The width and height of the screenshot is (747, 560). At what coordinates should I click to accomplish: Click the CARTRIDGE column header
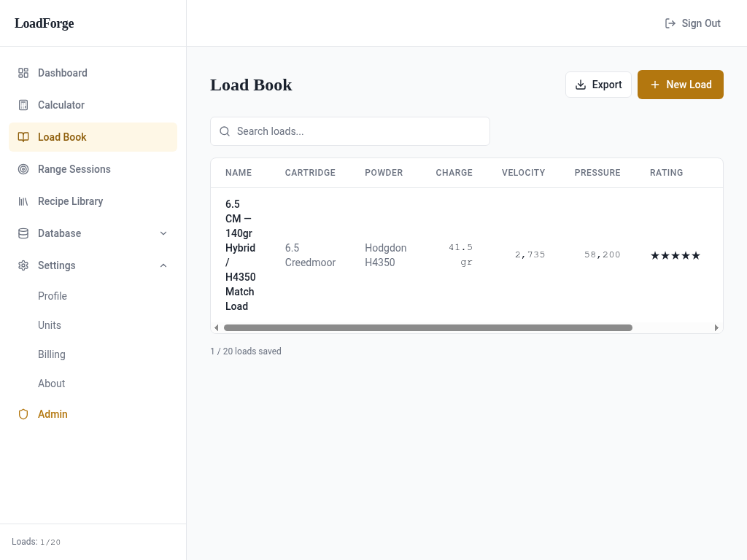(310, 173)
